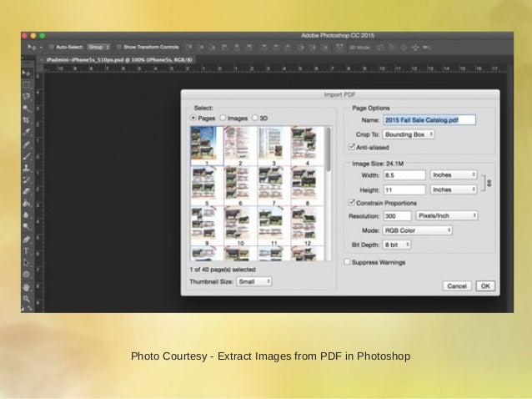Screen dimensions: 532x399
Task: Open the Width units Inches dropdown
Action: click(454, 175)
